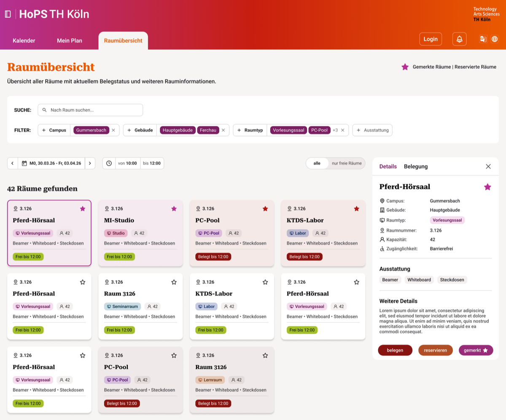Toggle the sidebar panel icon
Screen dimensions: 506x420
click(8, 14)
